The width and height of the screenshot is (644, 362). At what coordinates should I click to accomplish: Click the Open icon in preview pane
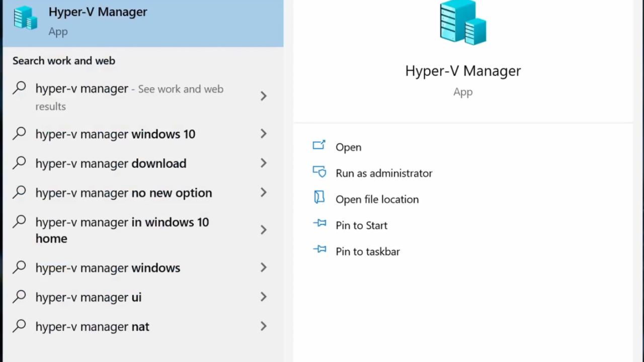(x=319, y=145)
